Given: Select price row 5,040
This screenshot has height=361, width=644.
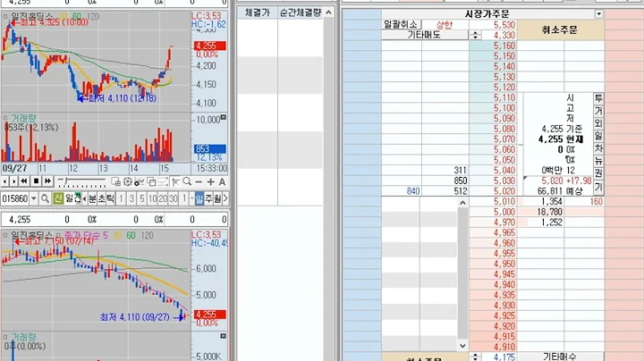Looking at the screenshot, I should coord(493,171).
